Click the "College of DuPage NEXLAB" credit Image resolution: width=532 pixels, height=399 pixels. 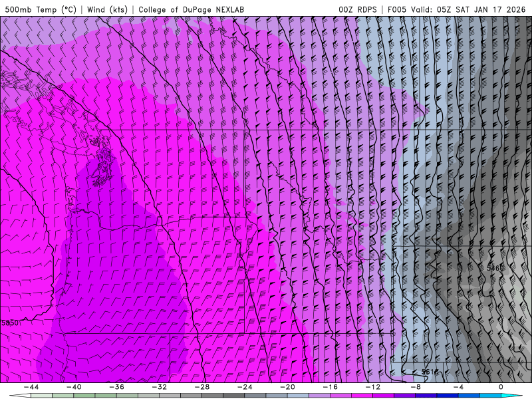[x=191, y=10]
